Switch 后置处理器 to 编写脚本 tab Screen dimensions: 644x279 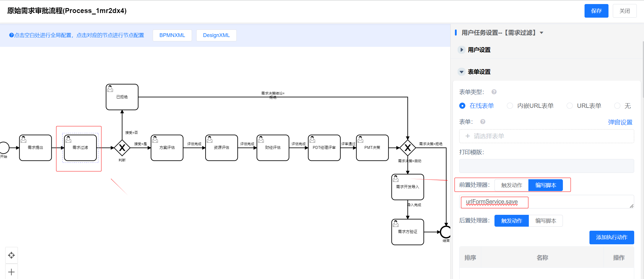[546, 221]
